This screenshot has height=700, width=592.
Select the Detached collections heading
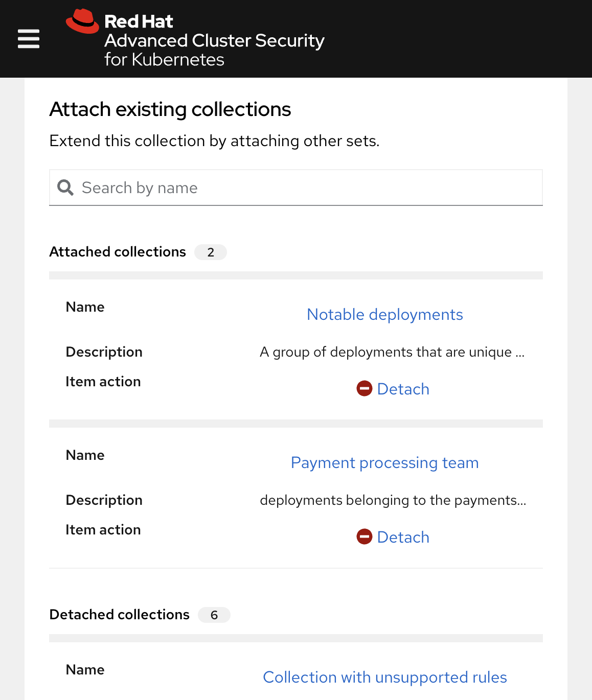[120, 615]
